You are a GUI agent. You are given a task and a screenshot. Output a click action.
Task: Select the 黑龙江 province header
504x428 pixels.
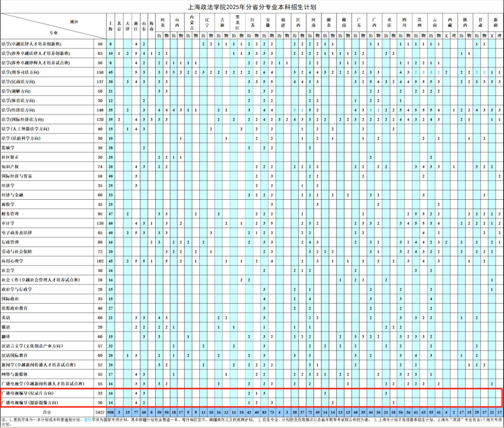point(237,23)
